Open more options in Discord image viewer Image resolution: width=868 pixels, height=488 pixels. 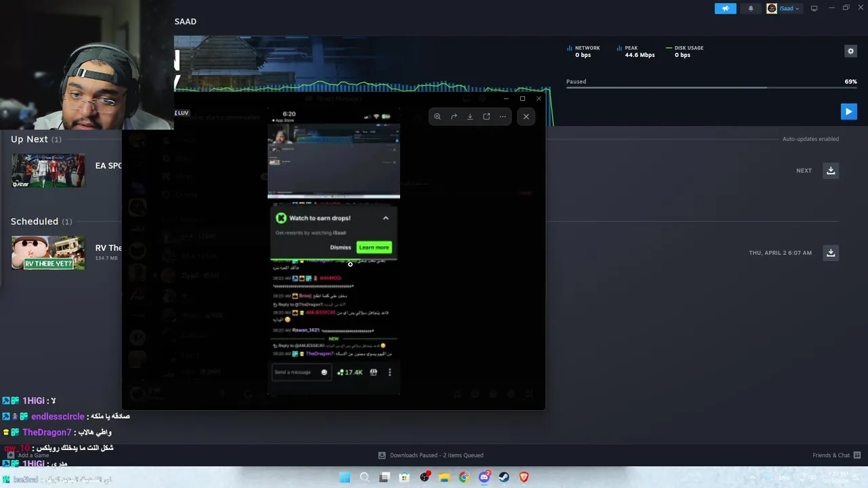(502, 117)
